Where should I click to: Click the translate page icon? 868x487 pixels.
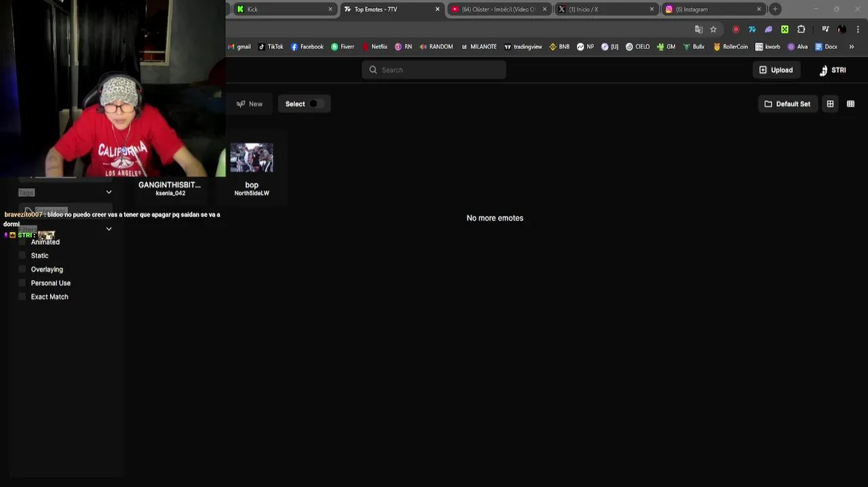(x=699, y=29)
